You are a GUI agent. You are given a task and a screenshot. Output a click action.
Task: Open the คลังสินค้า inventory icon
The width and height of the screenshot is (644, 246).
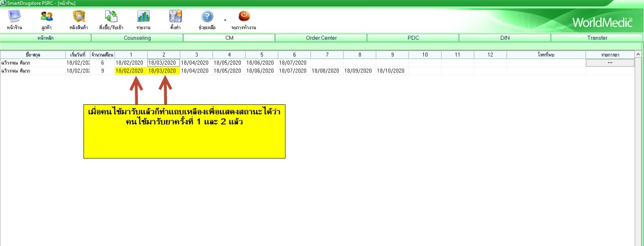(79, 17)
